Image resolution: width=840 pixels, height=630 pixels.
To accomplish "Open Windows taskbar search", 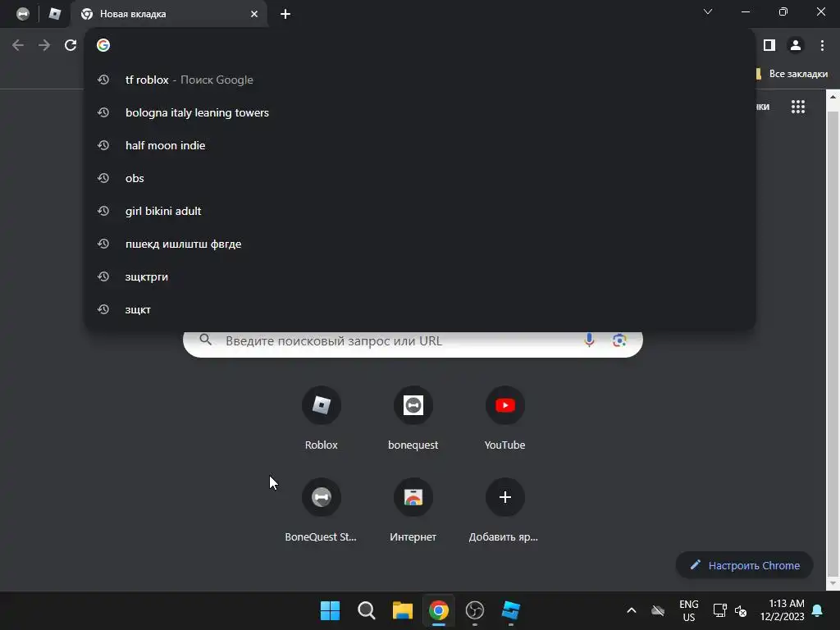I will 367,610.
